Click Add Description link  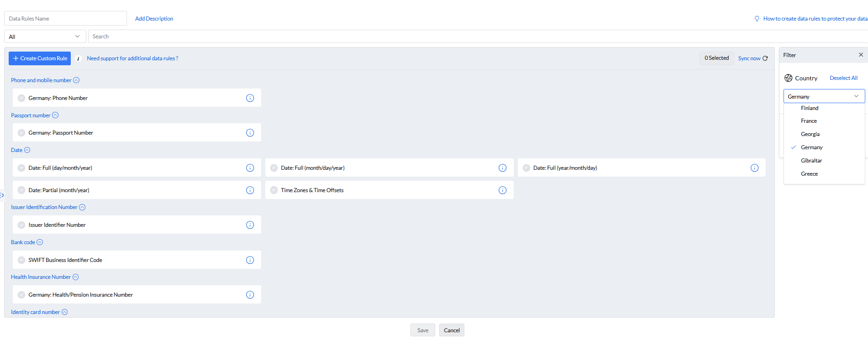pyautogui.click(x=154, y=19)
